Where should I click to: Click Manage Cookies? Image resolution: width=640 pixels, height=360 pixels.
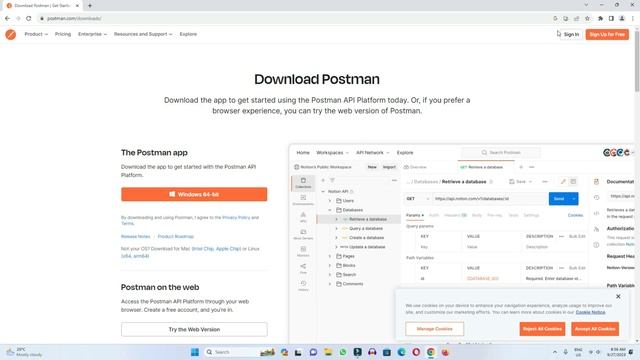coord(435,329)
